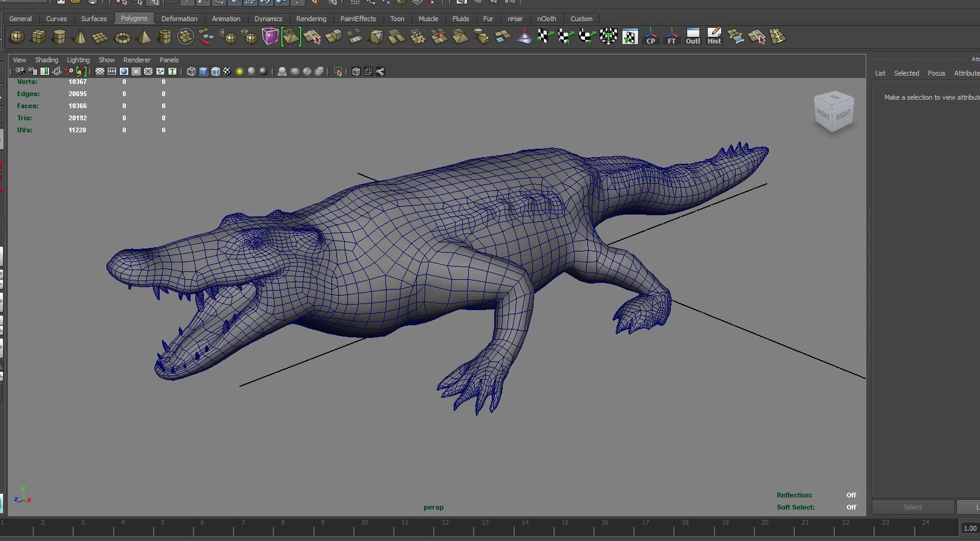Open the Custom shelf tab

581,19
